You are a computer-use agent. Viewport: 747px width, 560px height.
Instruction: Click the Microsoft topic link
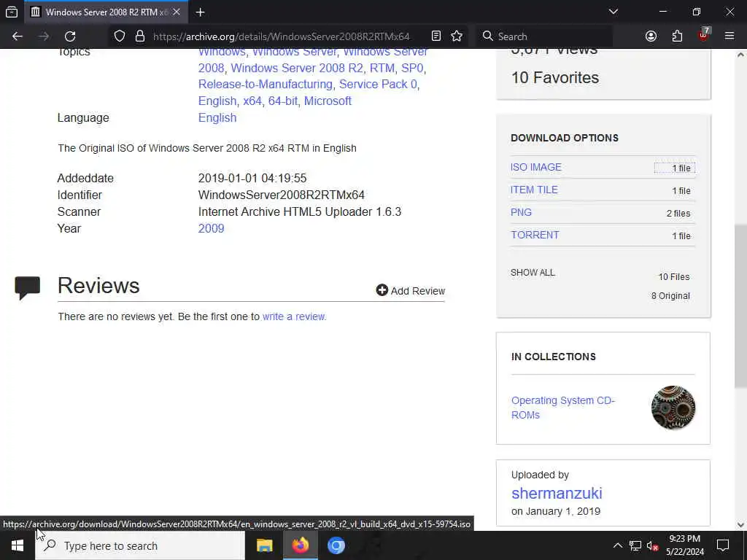click(x=328, y=101)
